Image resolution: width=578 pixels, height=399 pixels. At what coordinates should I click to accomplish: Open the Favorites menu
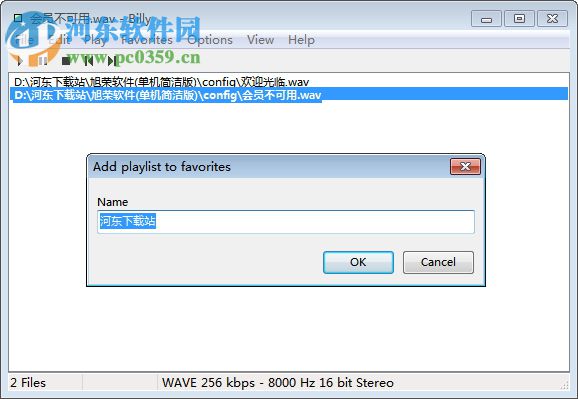(147, 40)
